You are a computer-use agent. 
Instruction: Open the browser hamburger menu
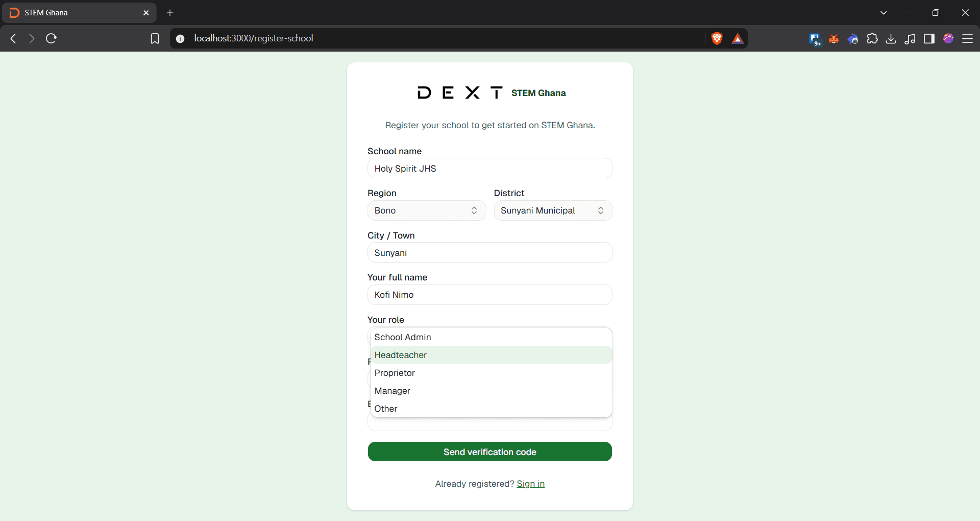click(x=968, y=38)
